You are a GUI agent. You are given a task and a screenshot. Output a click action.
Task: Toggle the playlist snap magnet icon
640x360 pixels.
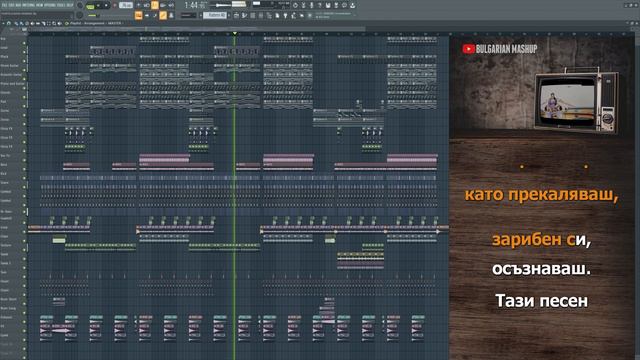click(x=9, y=23)
